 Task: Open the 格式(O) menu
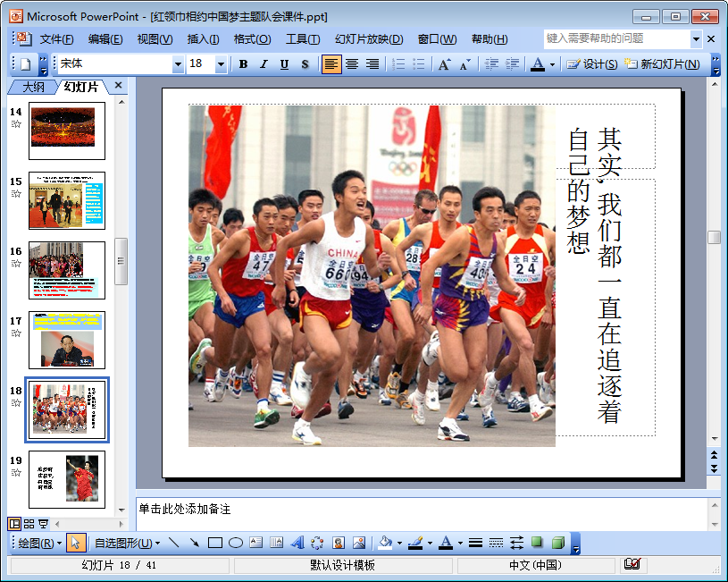tap(252, 39)
